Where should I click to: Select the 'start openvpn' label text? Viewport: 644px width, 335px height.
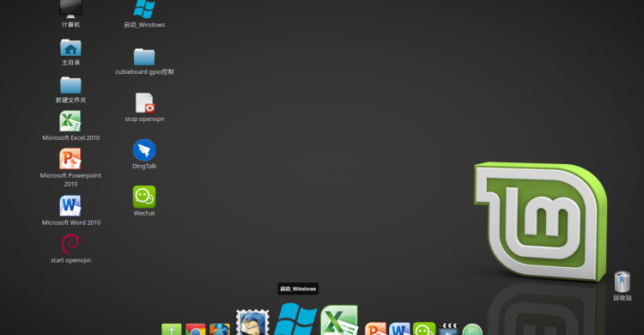point(70,260)
